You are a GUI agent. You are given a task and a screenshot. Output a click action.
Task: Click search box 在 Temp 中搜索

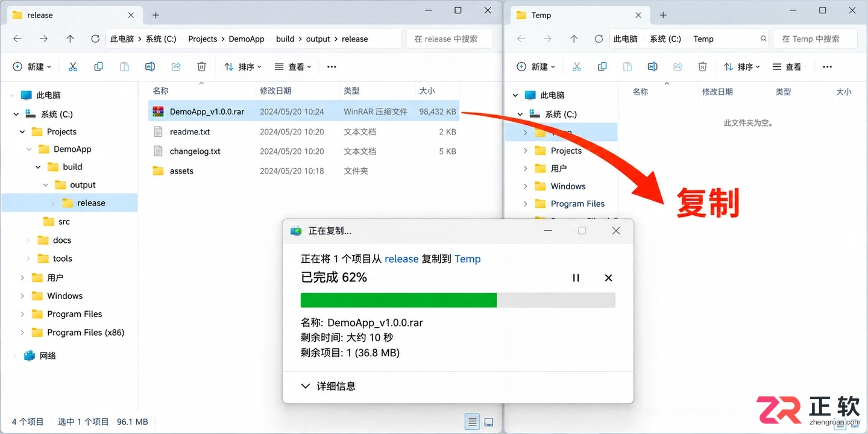click(x=815, y=39)
